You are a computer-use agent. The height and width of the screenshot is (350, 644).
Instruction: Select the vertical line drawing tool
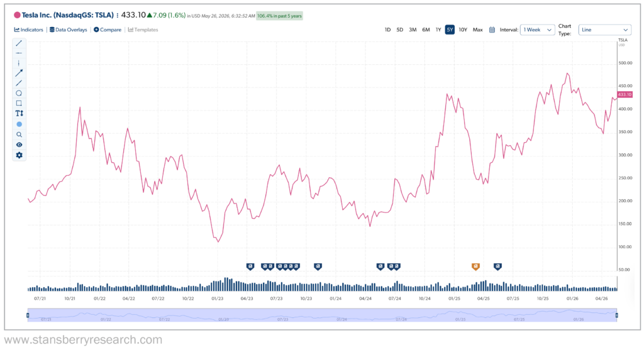click(19, 63)
